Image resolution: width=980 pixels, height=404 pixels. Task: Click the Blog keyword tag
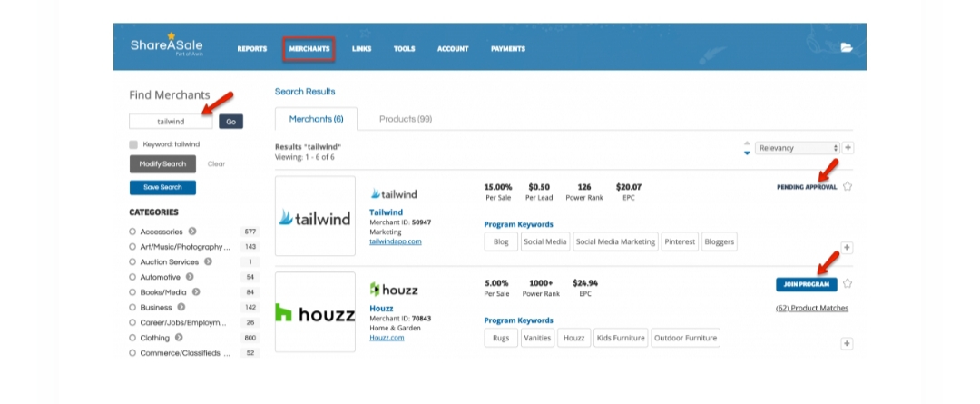coord(501,242)
